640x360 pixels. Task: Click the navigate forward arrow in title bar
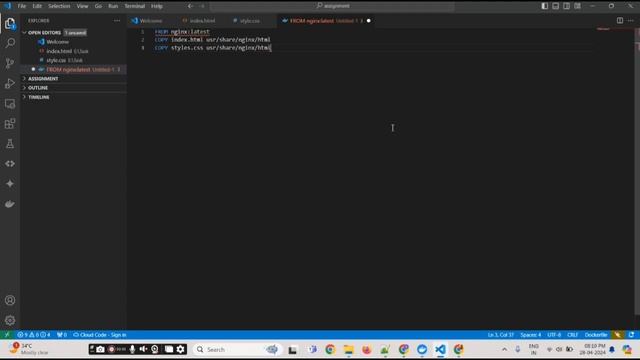point(202,6)
